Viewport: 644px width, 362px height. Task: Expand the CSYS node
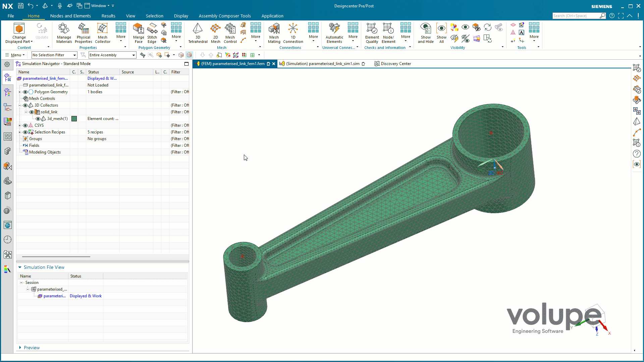19,125
